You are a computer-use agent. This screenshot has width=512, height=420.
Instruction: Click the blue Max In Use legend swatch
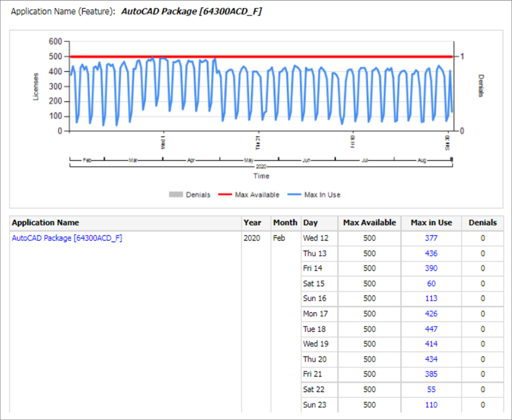point(294,195)
